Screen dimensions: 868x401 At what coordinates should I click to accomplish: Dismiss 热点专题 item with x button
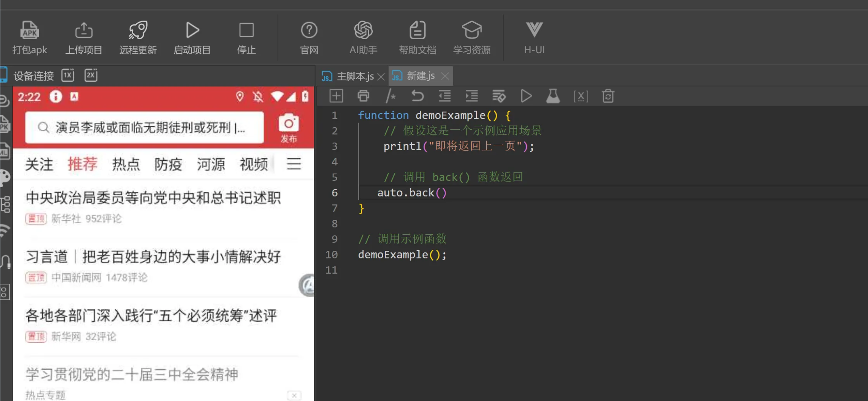(x=294, y=395)
